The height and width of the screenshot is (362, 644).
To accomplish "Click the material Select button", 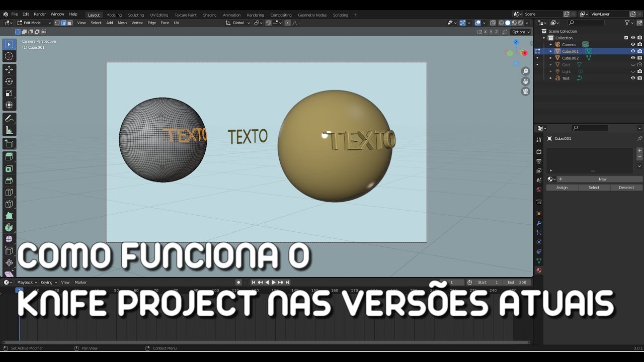I will pos(594,188).
